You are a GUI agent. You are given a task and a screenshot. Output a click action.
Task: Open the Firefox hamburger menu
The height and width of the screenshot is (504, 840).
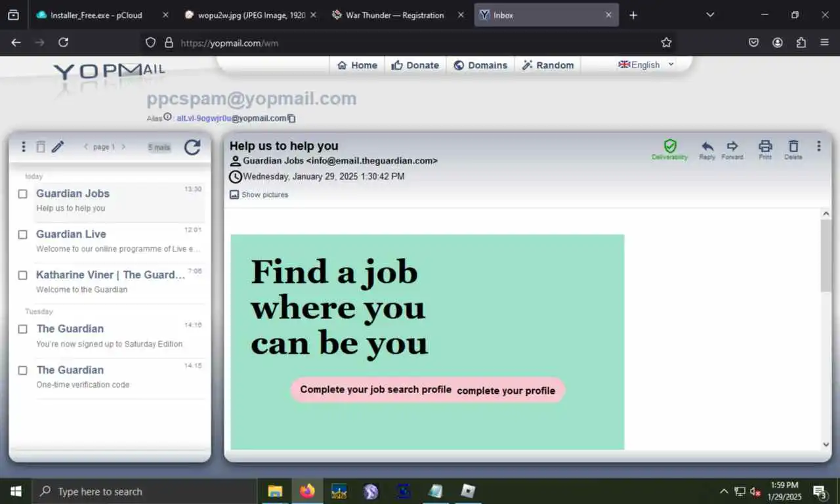click(824, 43)
